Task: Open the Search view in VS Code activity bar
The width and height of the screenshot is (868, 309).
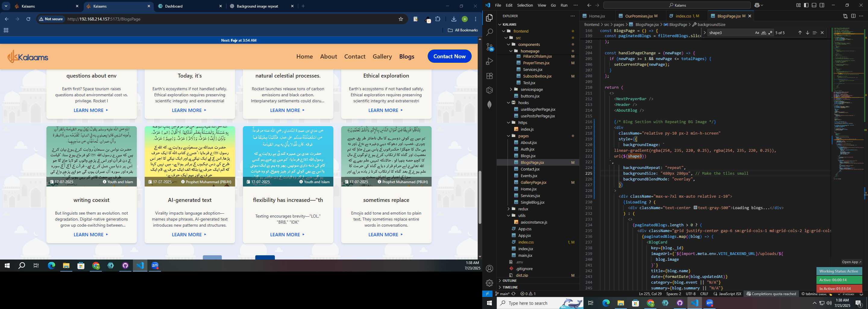Action: point(489,32)
